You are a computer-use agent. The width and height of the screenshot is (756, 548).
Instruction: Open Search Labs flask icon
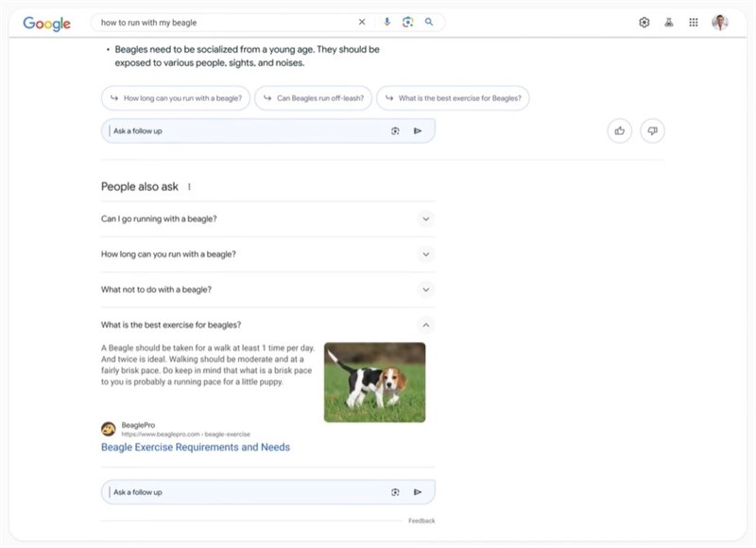click(x=669, y=23)
